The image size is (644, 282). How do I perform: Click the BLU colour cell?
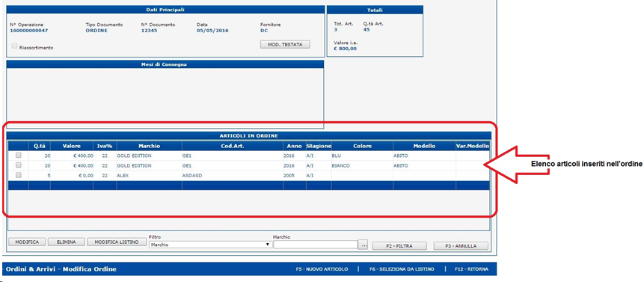click(x=362, y=156)
